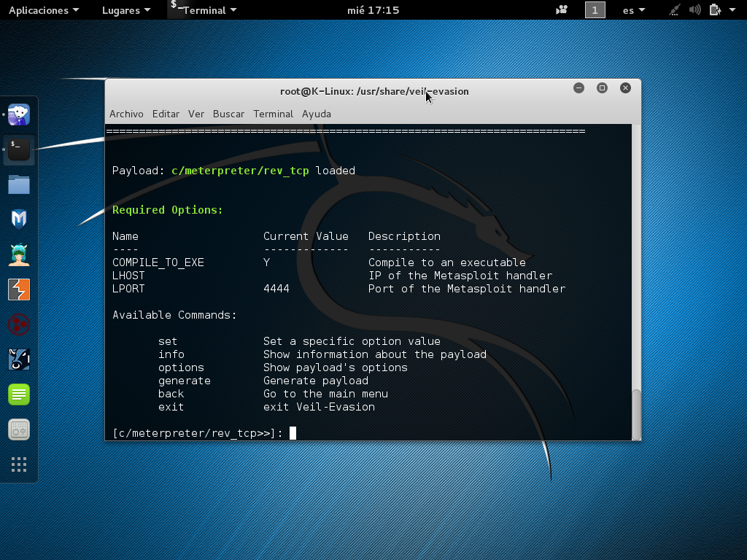Image resolution: width=747 pixels, height=560 pixels.
Task: Open the volume tray icon
Action: (695, 10)
